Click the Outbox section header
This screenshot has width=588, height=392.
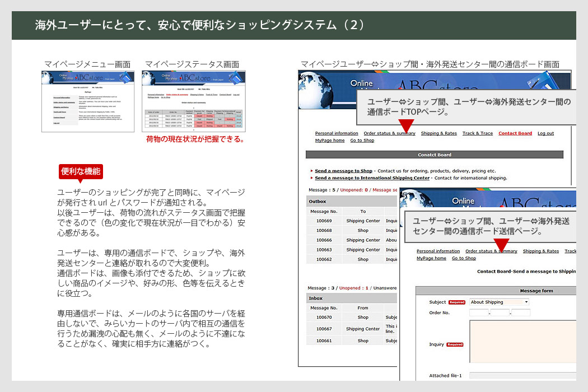(x=352, y=202)
